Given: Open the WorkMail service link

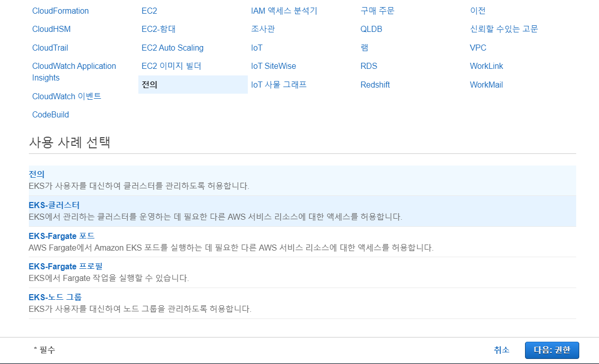Looking at the screenshot, I should [x=486, y=85].
